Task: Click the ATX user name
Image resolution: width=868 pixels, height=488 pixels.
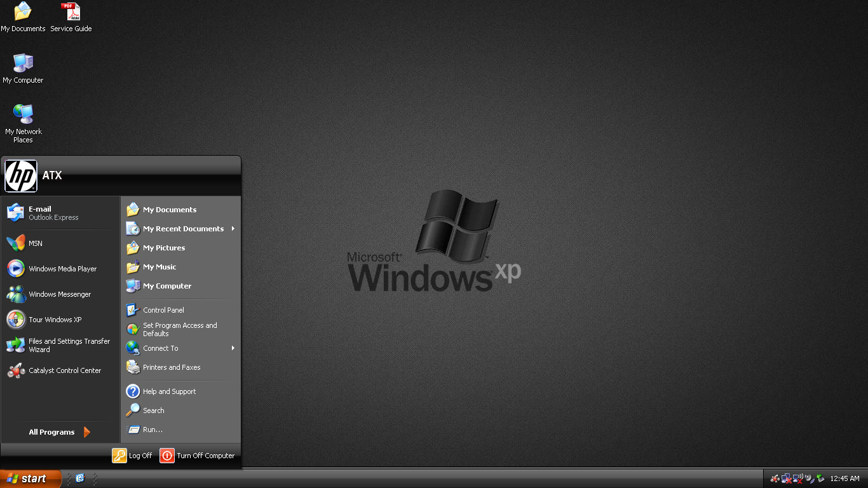Action: (x=52, y=175)
